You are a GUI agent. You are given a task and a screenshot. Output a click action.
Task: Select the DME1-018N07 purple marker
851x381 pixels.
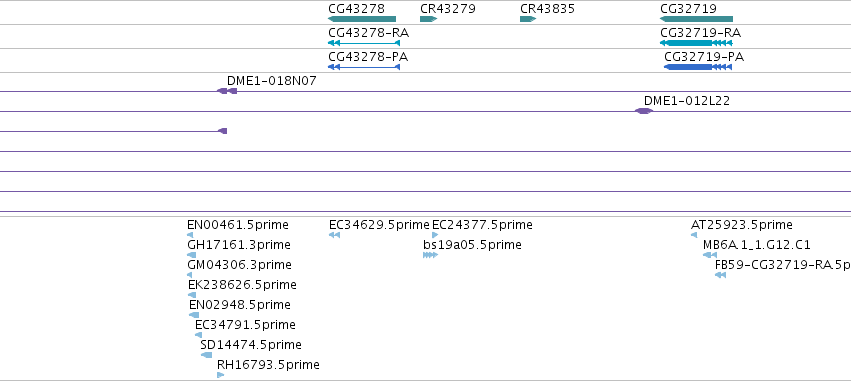pos(227,91)
